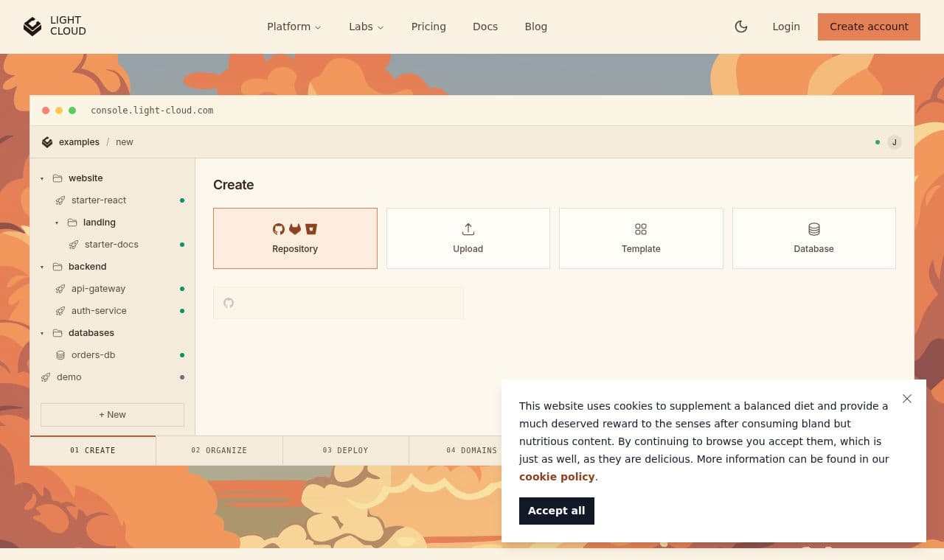Click api-gateway rocket icon
Viewport: 944px width, 560px height.
pyautogui.click(x=60, y=289)
